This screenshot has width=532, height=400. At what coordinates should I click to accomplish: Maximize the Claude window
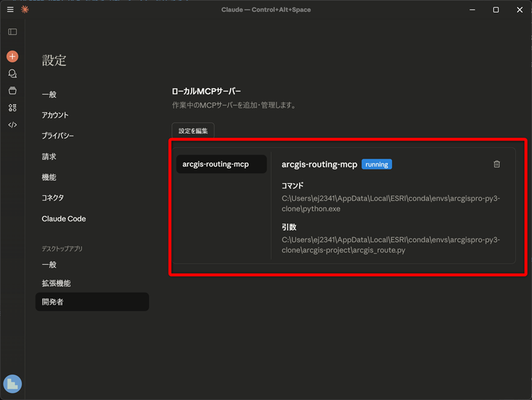click(496, 9)
